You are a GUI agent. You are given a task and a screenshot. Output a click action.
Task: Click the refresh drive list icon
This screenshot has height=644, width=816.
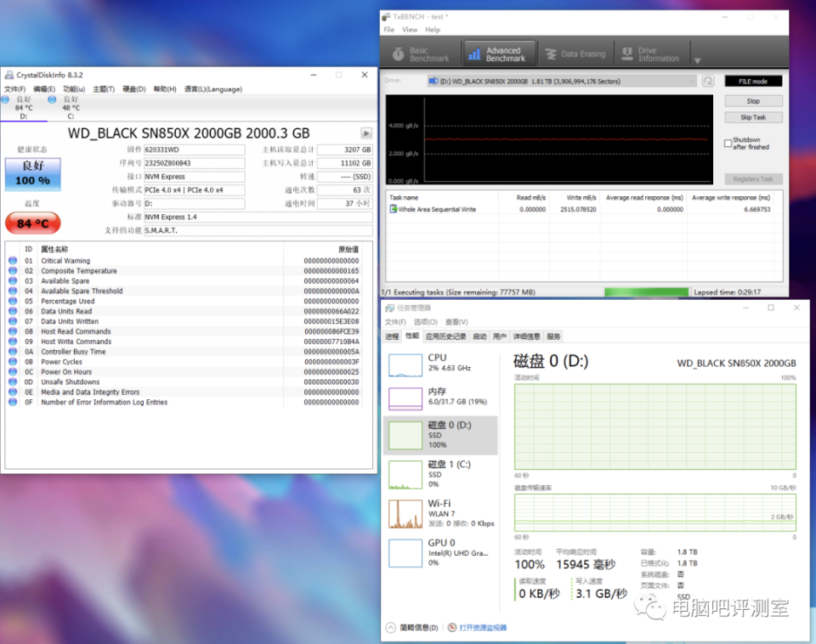708,82
